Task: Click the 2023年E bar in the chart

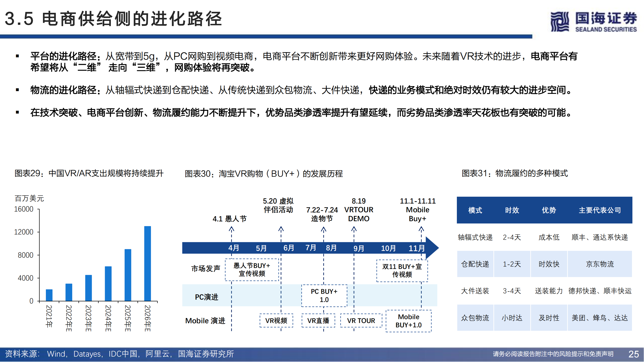Action: [x=89, y=288]
